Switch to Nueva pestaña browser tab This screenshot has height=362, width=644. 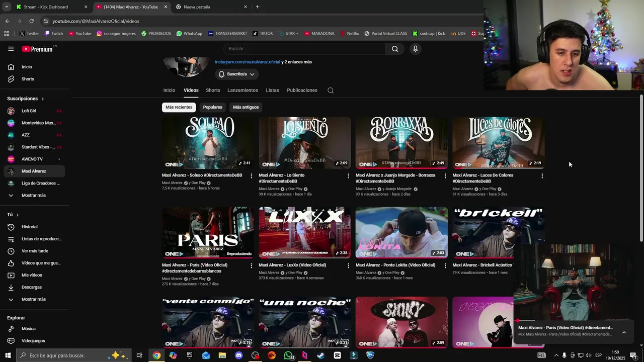tap(211, 7)
